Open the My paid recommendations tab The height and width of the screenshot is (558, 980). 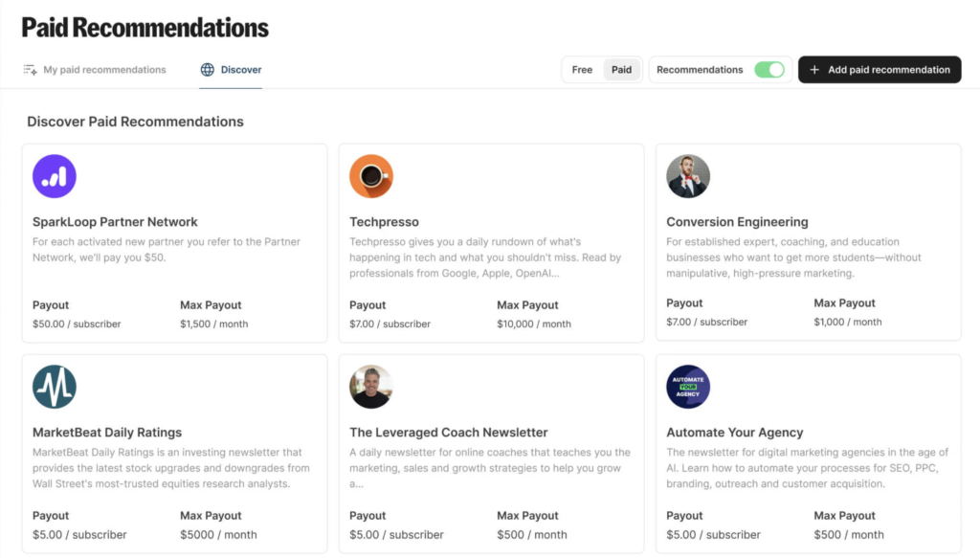[x=104, y=70]
